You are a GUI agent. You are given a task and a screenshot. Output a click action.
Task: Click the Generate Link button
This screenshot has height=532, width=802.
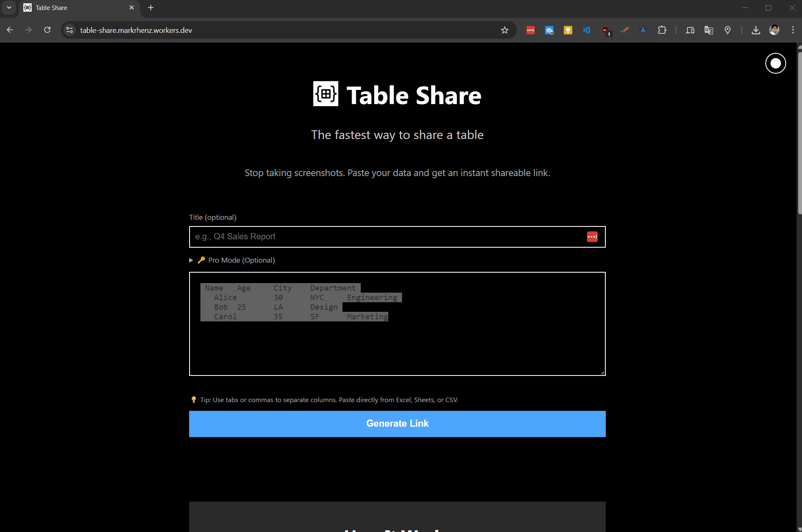click(397, 423)
